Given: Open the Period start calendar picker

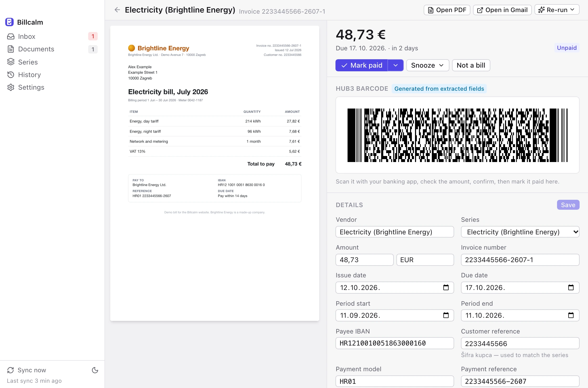Looking at the screenshot, I should (x=446, y=315).
